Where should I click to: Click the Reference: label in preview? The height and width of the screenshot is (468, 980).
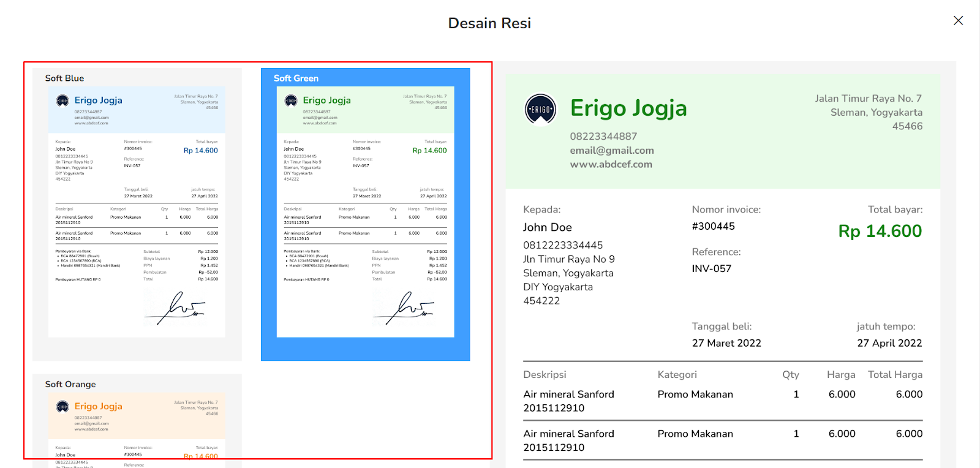716,252
